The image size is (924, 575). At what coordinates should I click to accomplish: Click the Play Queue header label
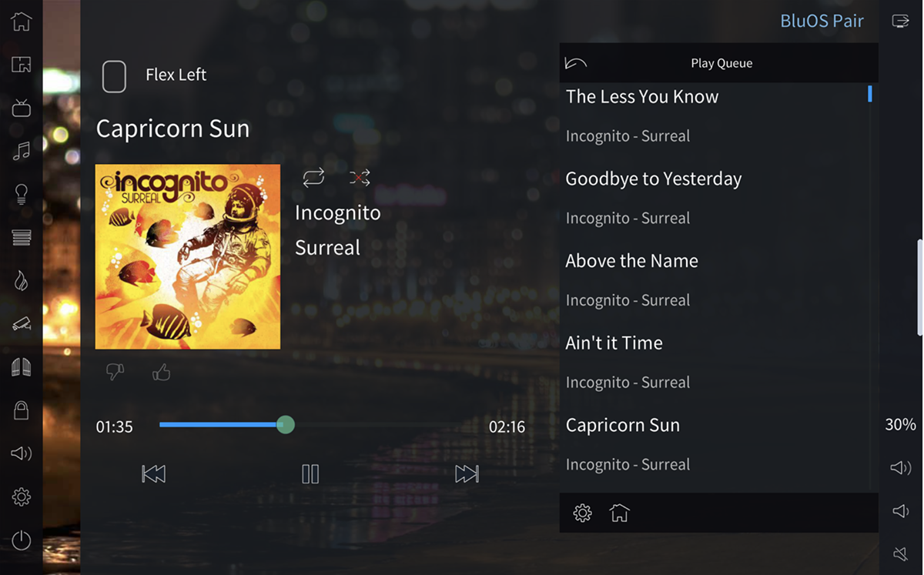721,63
